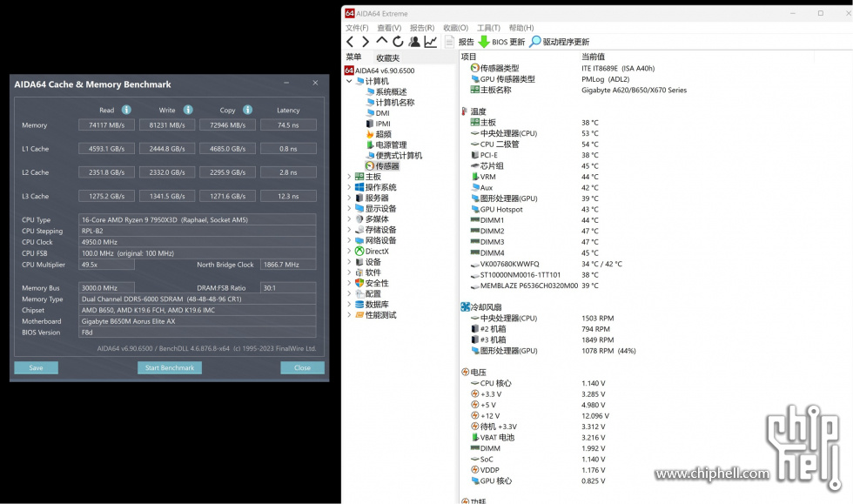This screenshot has height=504, width=853.
Task: Click the Read info icon
Action: click(126, 110)
